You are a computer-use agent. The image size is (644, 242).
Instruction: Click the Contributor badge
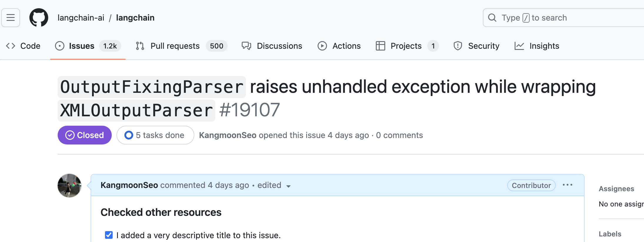(531, 185)
